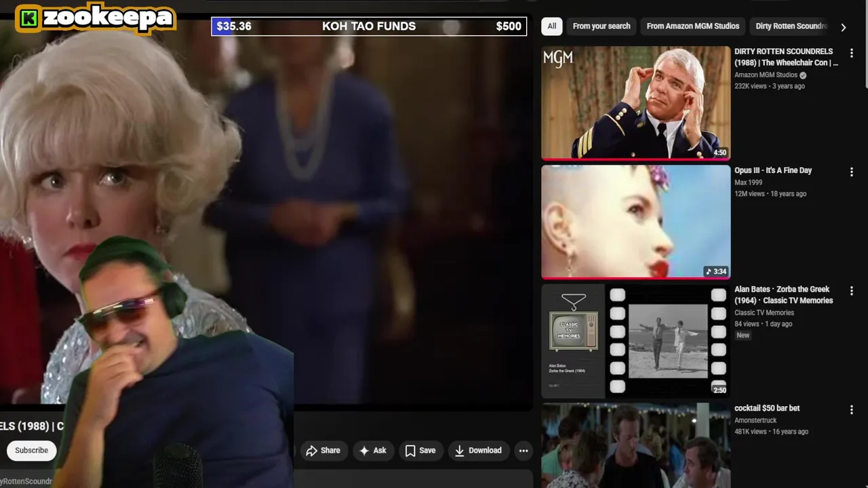Open options menu for Alan Bates Zorba the Greek
The image size is (868, 488).
point(852,291)
